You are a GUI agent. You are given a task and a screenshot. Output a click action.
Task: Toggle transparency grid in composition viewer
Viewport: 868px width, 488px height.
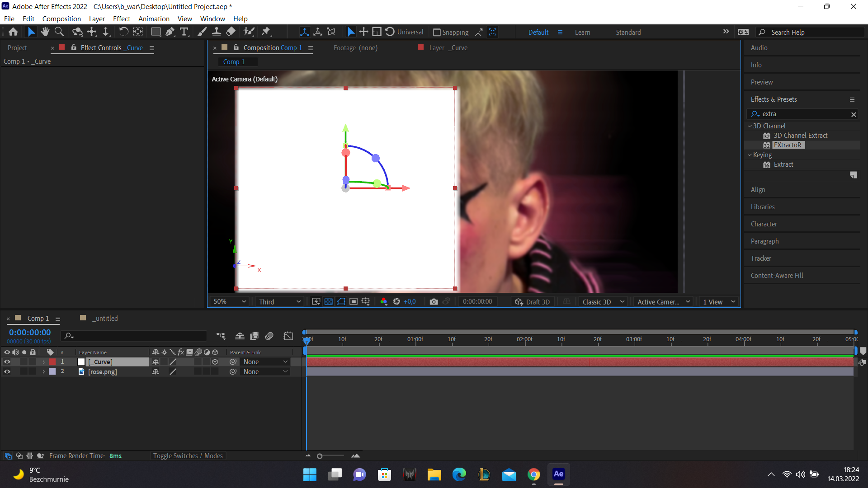(328, 301)
